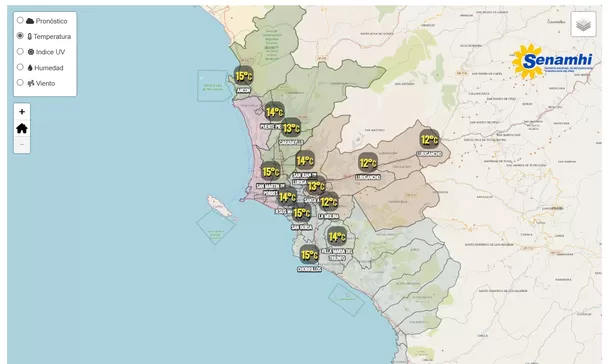The image size is (609, 364).
Task: Click the La Molina station label
Action: coord(329,216)
